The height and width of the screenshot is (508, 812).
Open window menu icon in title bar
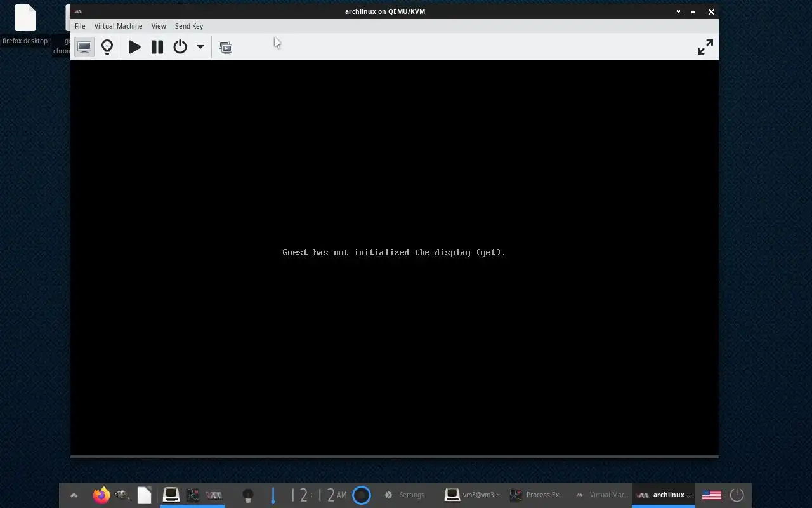click(x=78, y=11)
